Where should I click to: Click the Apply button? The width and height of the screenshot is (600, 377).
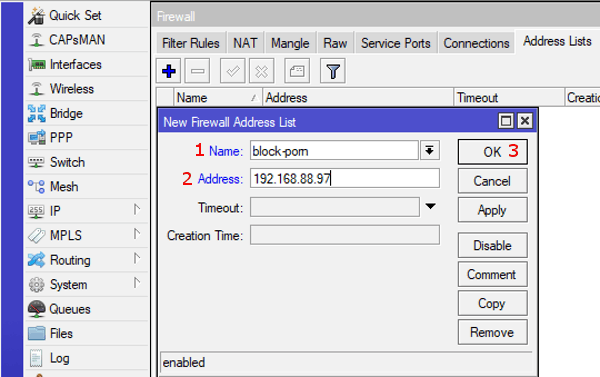[492, 210]
